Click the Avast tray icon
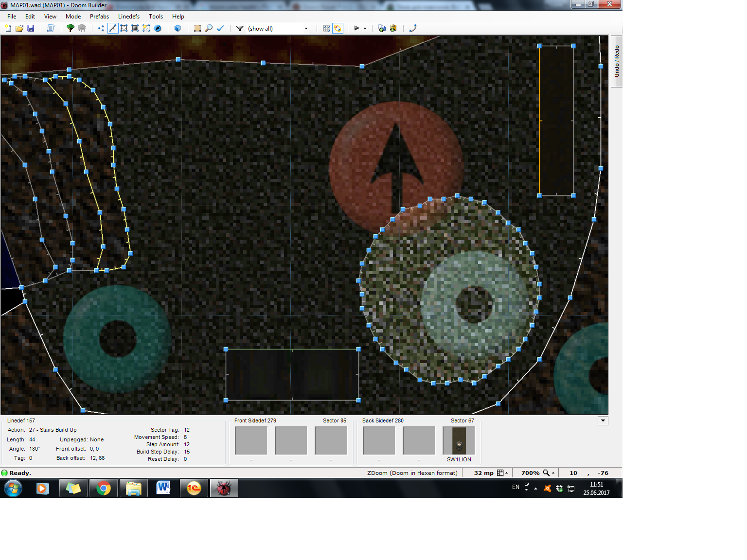Viewport: 747px width, 560px height. click(547, 489)
